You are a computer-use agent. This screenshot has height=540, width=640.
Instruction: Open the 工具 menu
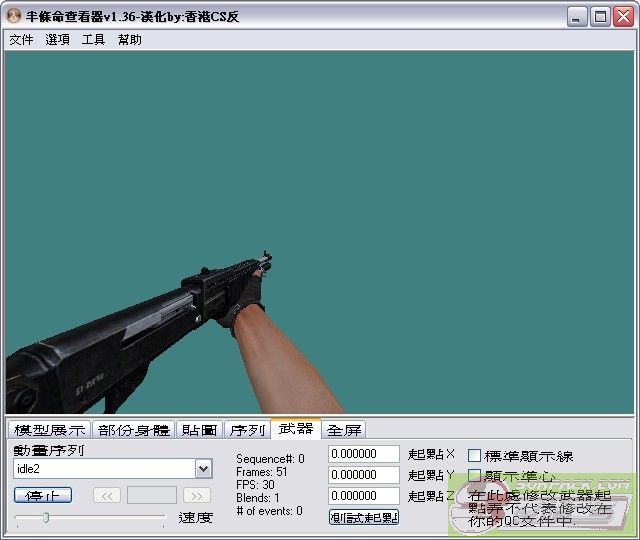pyautogui.click(x=93, y=40)
